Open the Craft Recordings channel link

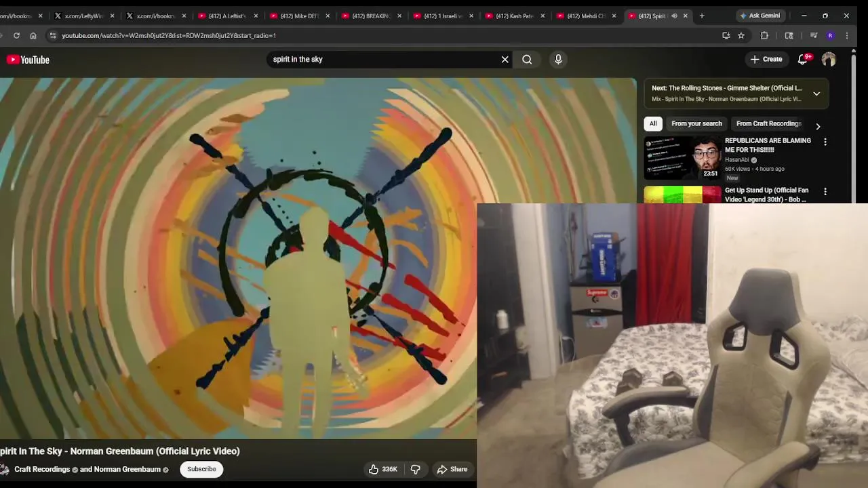coord(42,469)
